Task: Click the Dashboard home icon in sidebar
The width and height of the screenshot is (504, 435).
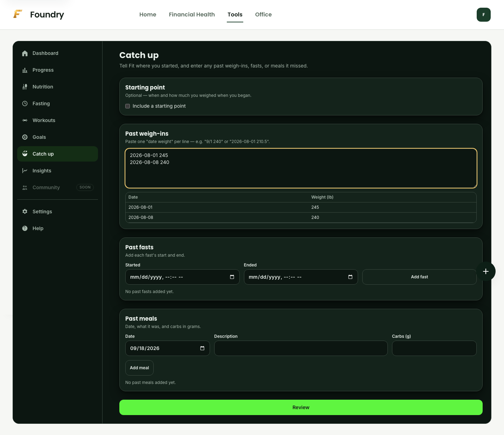Action: click(25, 53)
